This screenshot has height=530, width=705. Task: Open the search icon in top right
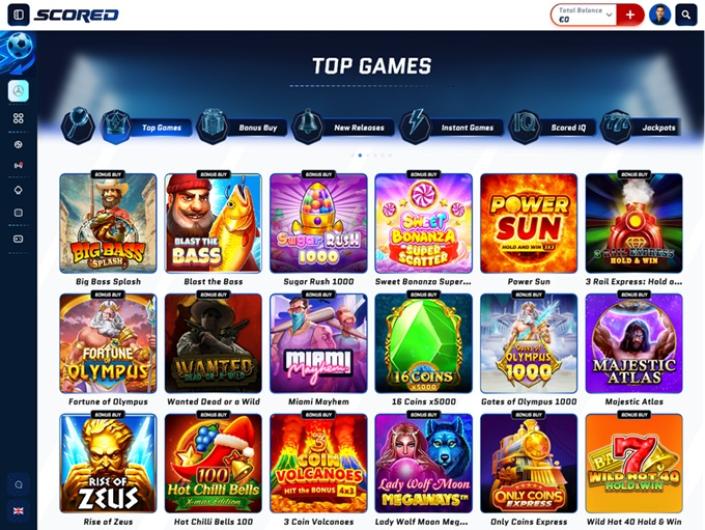[x=686, y=15]
